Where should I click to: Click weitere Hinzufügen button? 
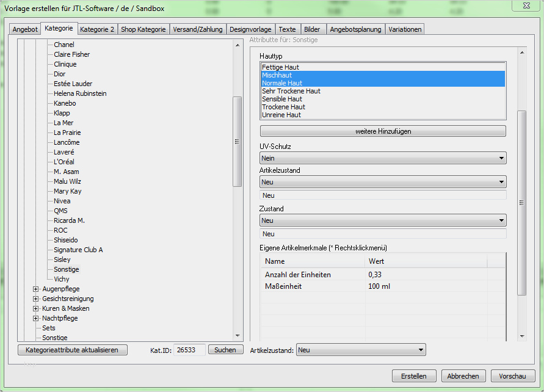coord(383,131)
